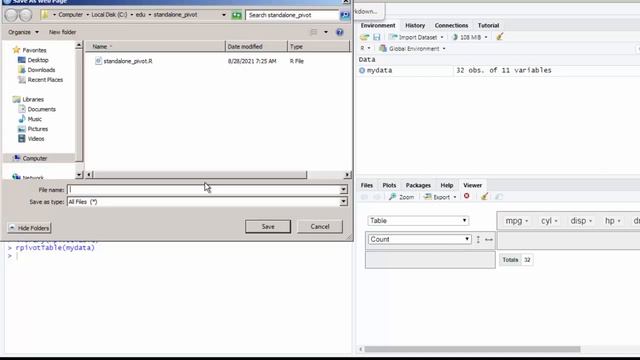The width and height of the screenshot is (640, 360).
Task: Open Global Environment dropdown
Action: point(412,49)
